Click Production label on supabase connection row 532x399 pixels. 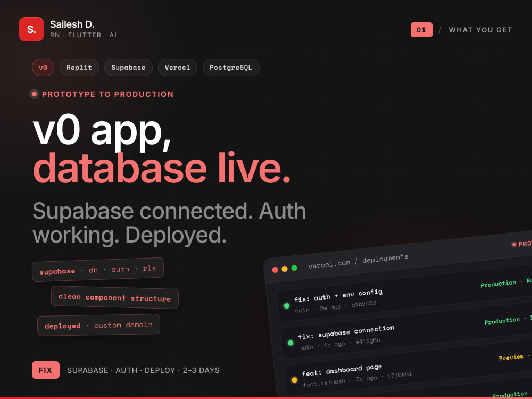click(502, 320)
